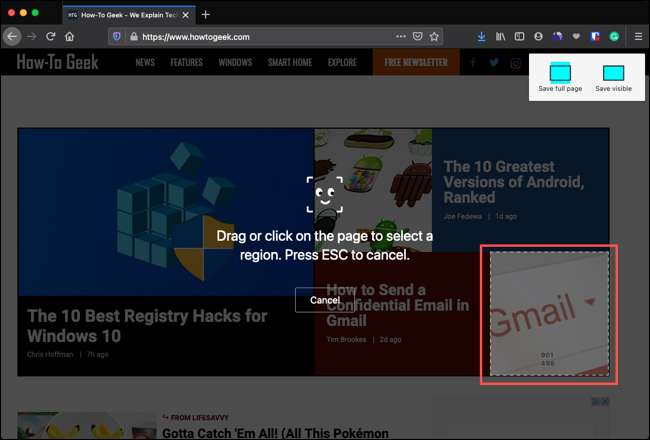This screenshot has width=650, height=440.
Task: Open the Downloads arrow icon
Action: pyautogui.click(x=482, y=37)
